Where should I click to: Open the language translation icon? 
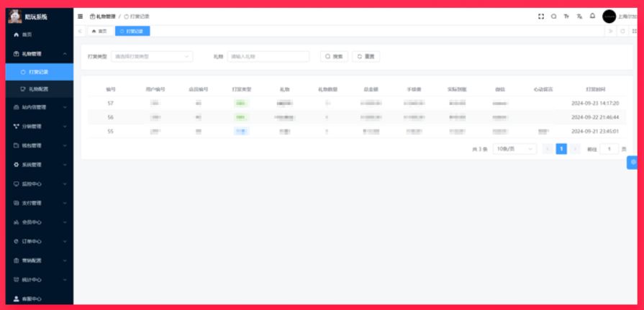[579, 17]
